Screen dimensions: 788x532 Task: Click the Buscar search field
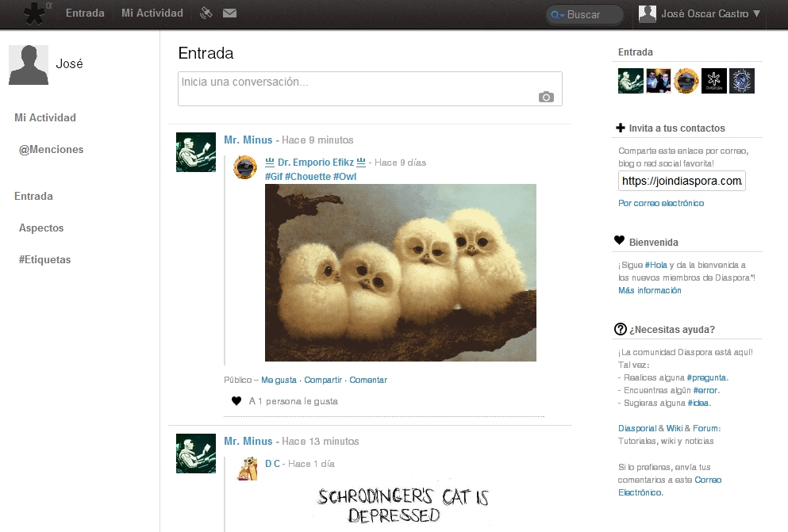[x=591, y=15]
